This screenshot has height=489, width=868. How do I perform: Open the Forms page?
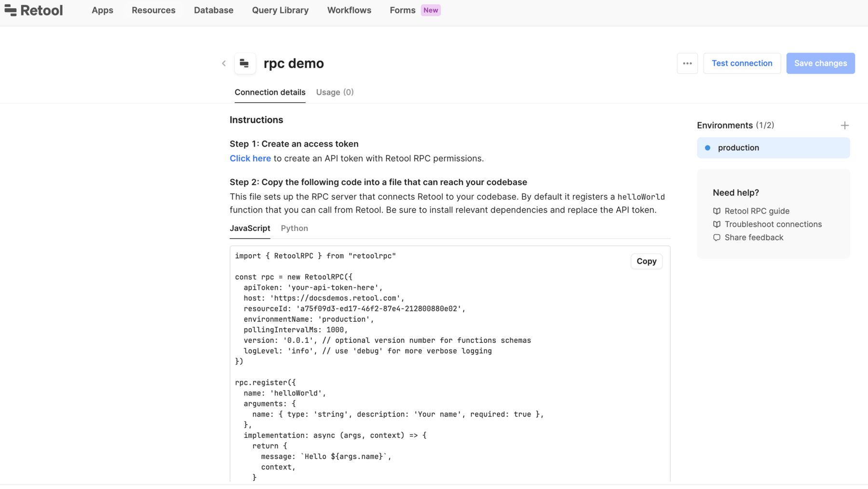(403, 10)
